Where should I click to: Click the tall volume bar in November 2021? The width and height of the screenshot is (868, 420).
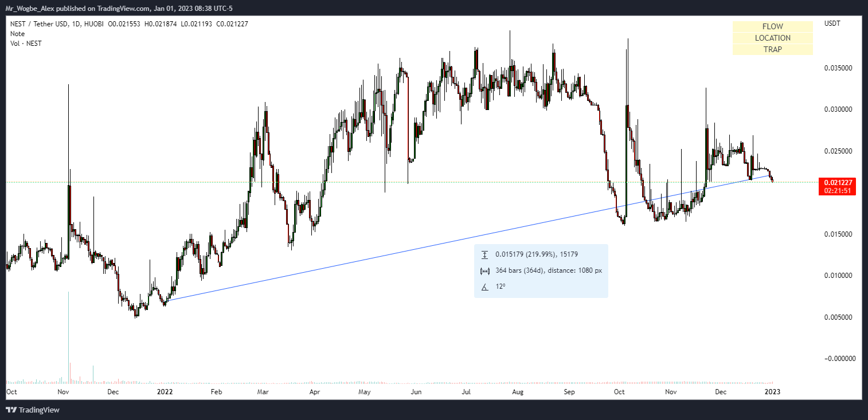[x=69, y=337]
